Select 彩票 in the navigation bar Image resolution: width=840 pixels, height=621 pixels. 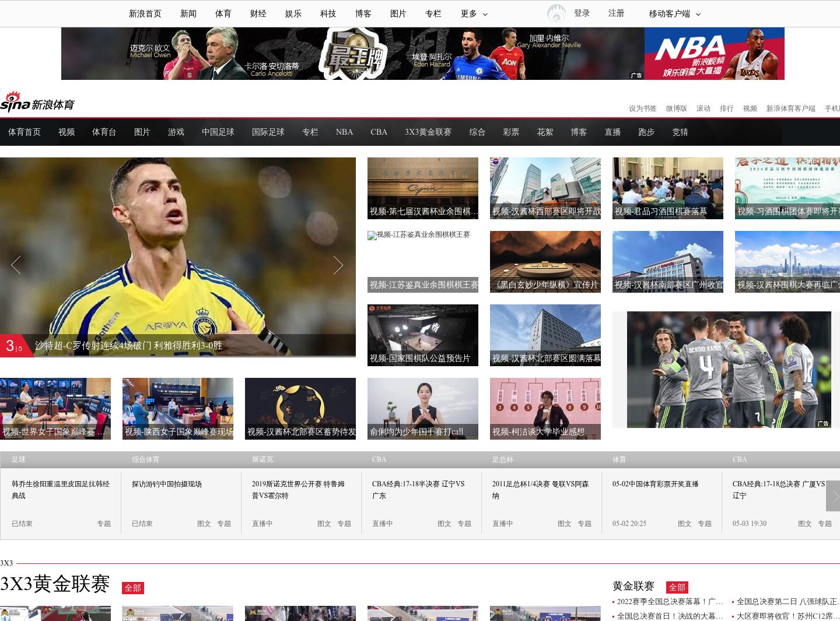click(511, 132)
